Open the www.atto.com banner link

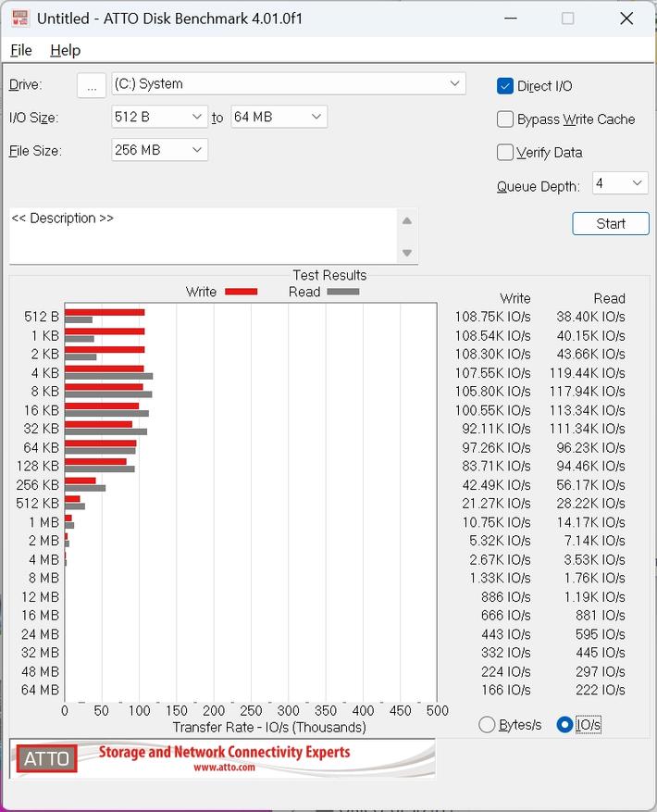tap(224, 768)
